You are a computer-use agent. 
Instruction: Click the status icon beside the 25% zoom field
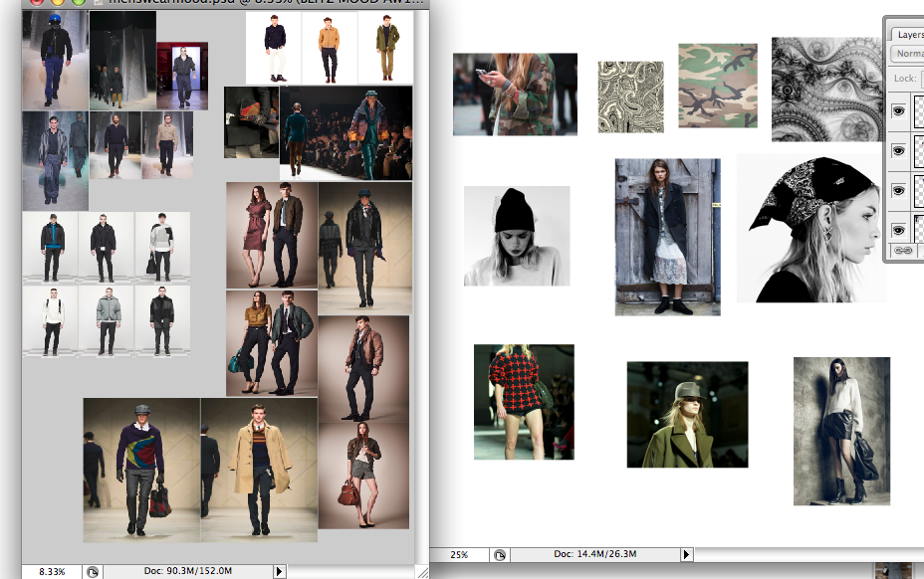(x=499, y=553)
